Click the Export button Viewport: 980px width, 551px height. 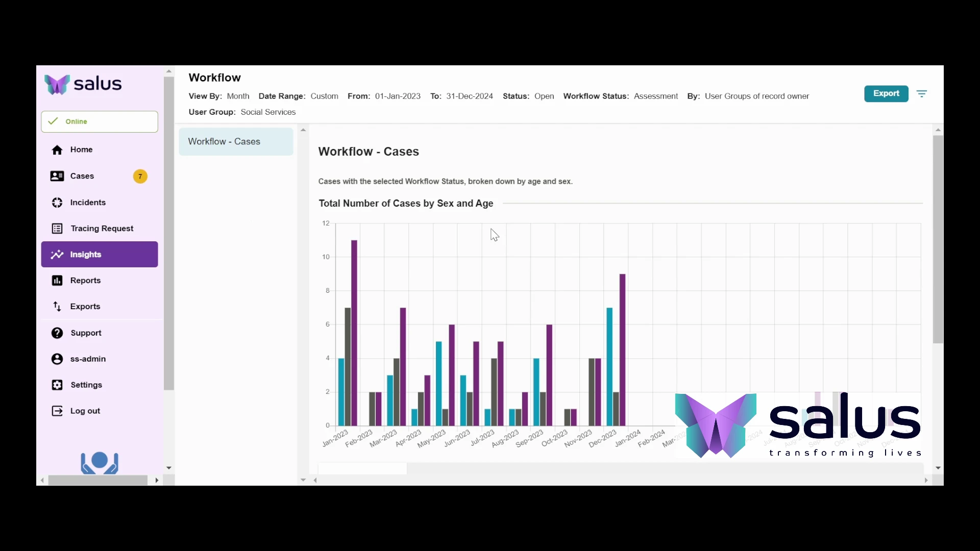tap(886, 94)
